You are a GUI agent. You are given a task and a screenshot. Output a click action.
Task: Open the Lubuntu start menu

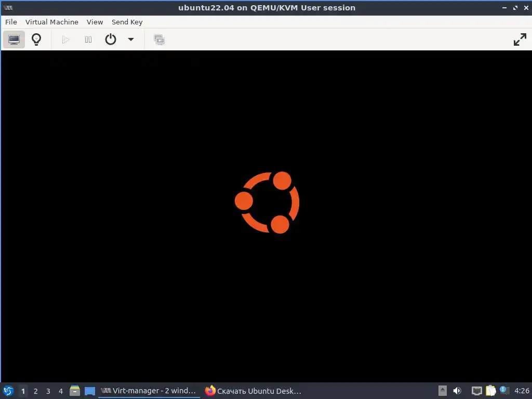point(8,391)
